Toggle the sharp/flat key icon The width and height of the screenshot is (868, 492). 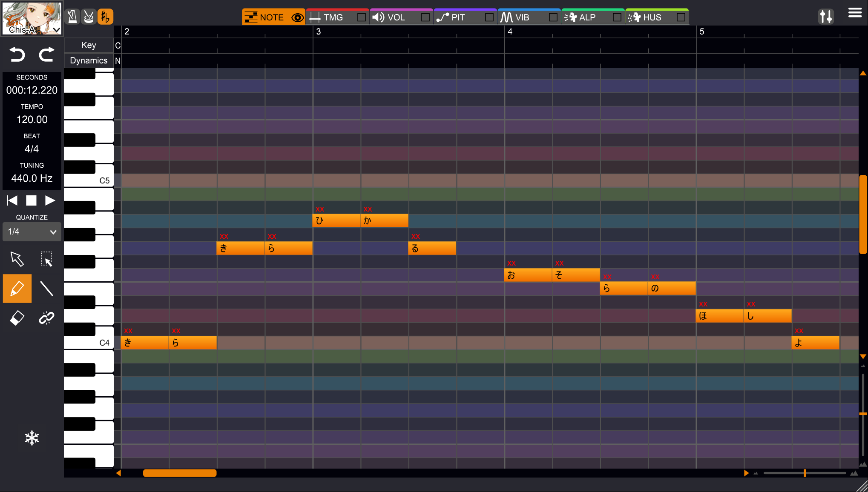click(105, 17)
